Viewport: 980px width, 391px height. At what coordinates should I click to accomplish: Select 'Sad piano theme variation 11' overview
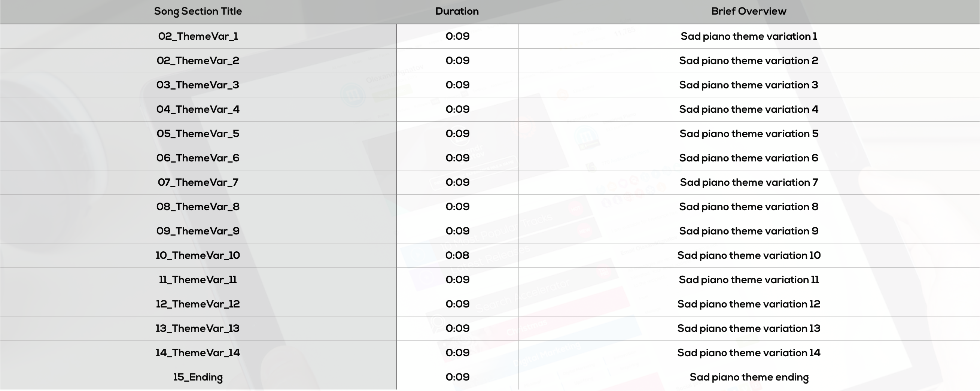point(749,280)
